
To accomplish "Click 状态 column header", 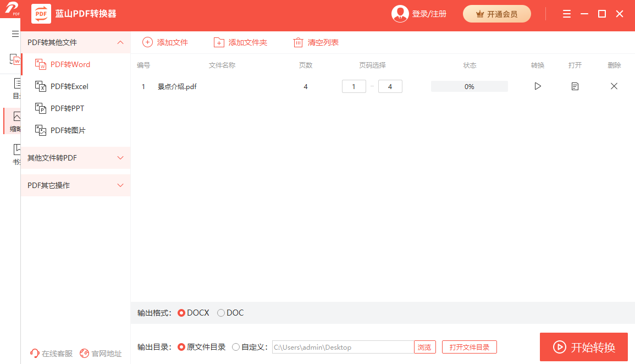I will (x=470, y=65).
